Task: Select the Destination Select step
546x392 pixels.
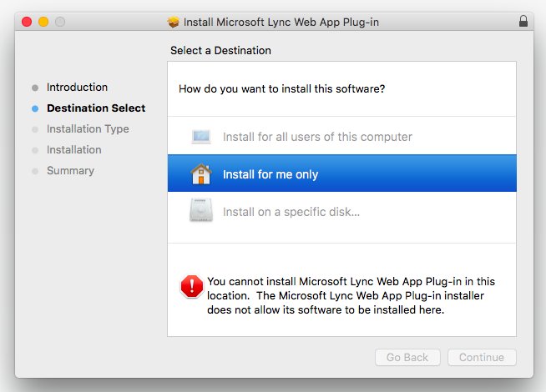Action: coord(96,108)
